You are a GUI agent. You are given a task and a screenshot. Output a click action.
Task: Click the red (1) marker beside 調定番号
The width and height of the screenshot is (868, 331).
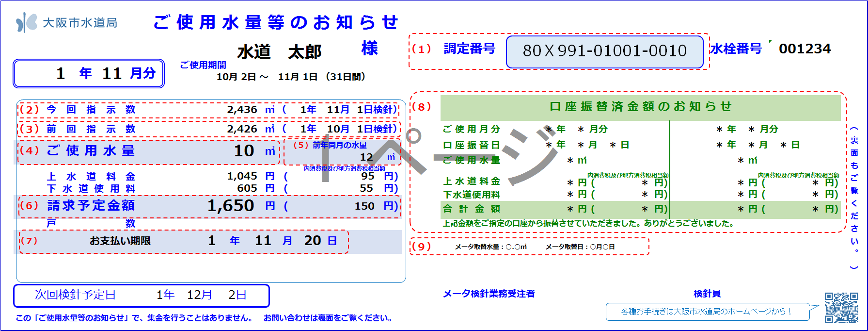(x=421, y=49)
